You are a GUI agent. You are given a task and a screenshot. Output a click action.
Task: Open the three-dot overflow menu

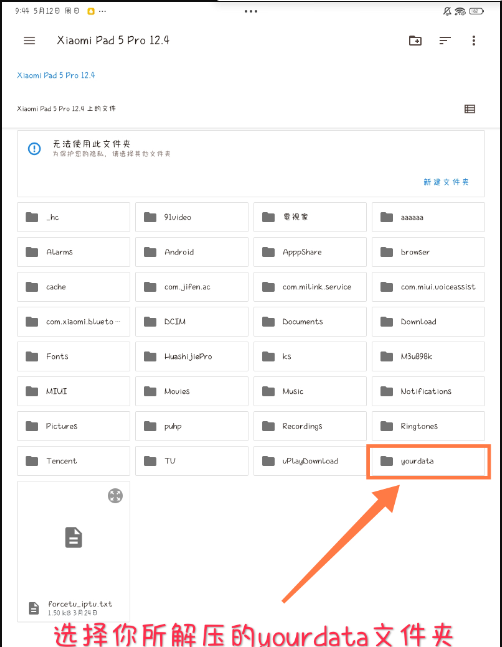474,40
